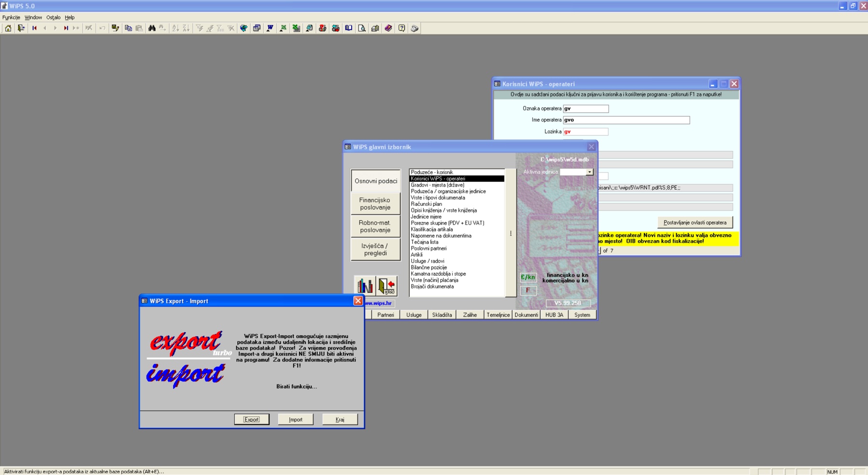Click the Oznaka operatera input field

tap(586, 109)
